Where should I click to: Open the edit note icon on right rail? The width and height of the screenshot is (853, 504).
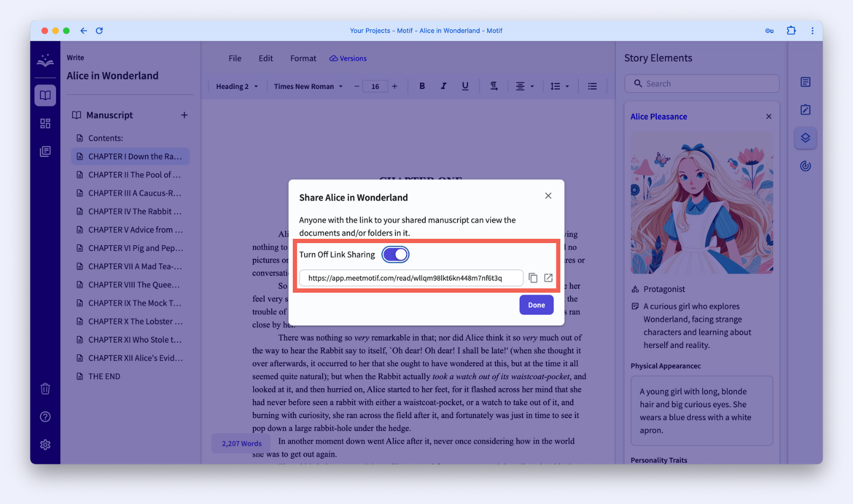[806, 110]
